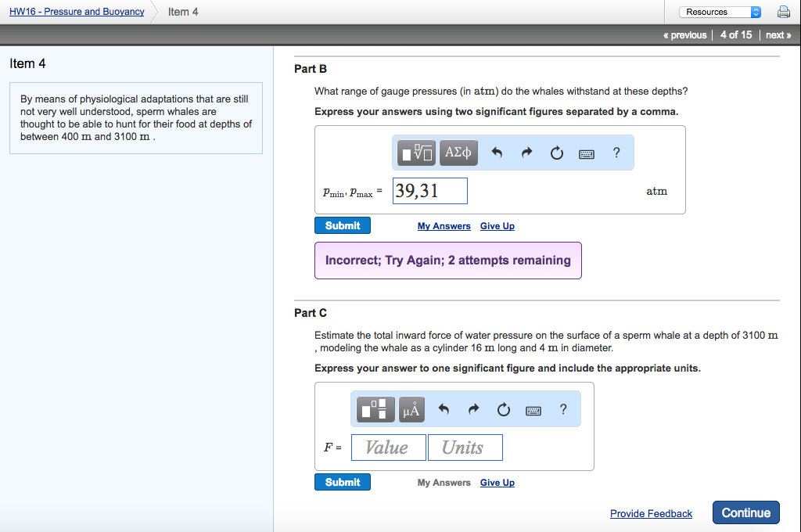Redo the edit in Part B equation toolbar

[526, 153]
